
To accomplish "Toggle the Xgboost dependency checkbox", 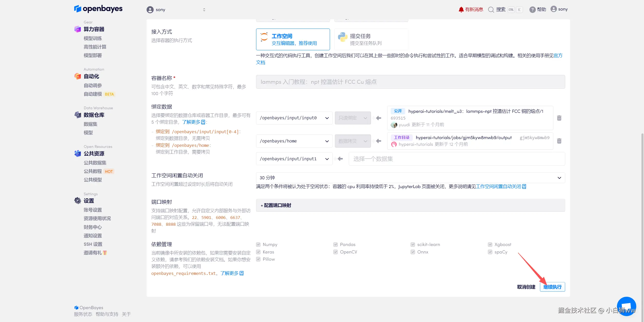I will [490, 244].
